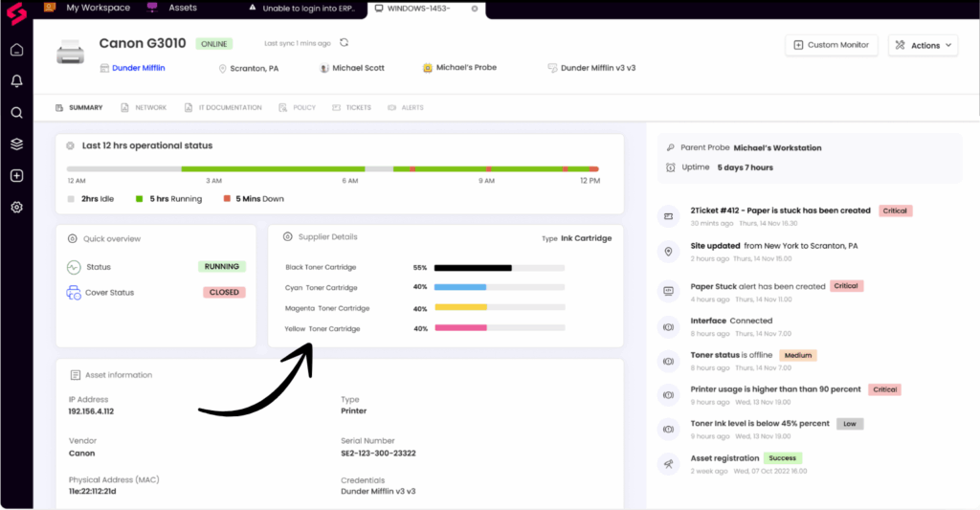The width and height of the screenshot is (980, 510).
Task: Click the ticket icon beside Ticket #412
Action: 668,216
